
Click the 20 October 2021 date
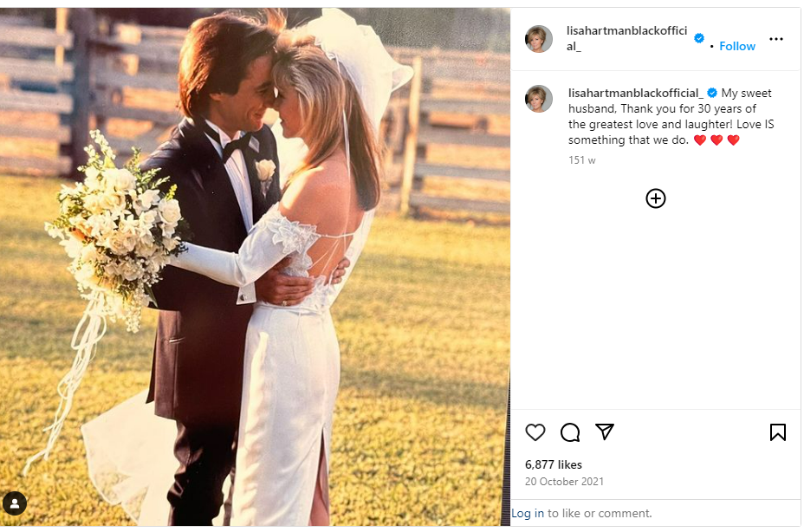[564, 482]
